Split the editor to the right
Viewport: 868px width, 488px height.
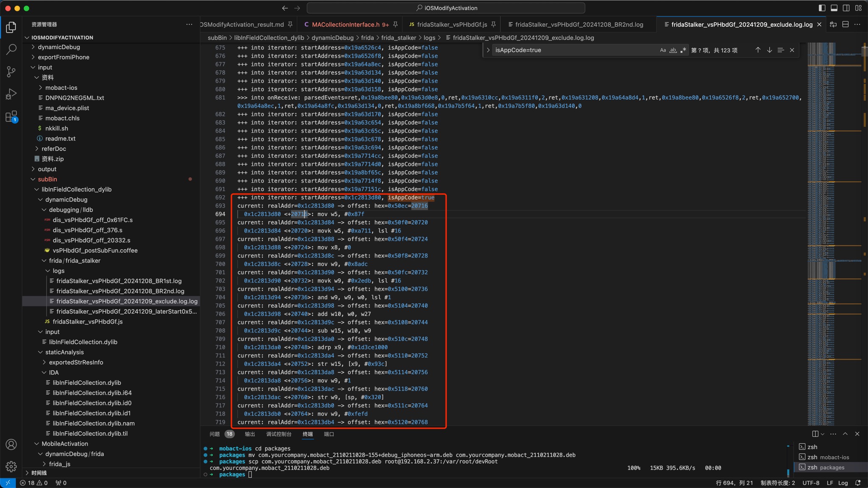846,25
